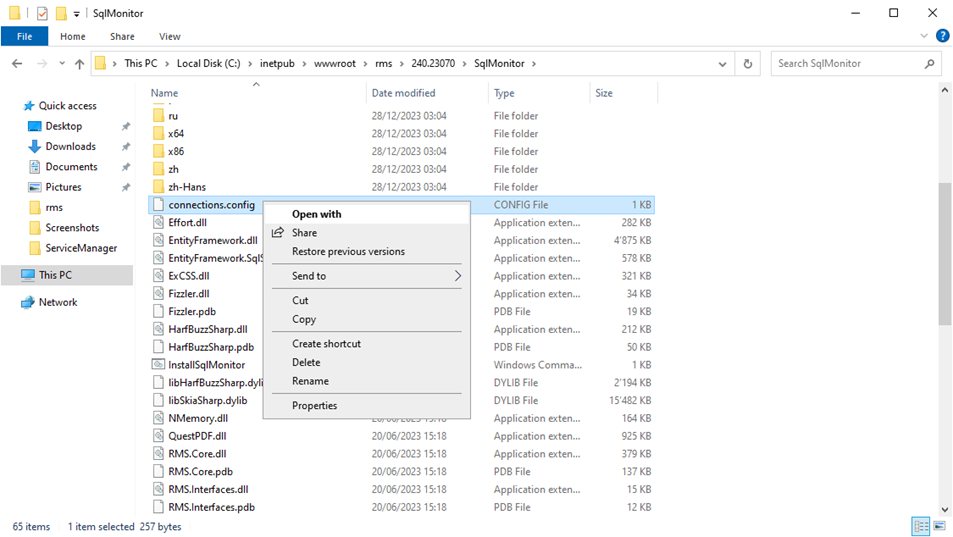This screenshot has width=953, height=537.
Task: Expand dropdown after SqlMonitor breadcrumb
Action: [x=534, y=64]
